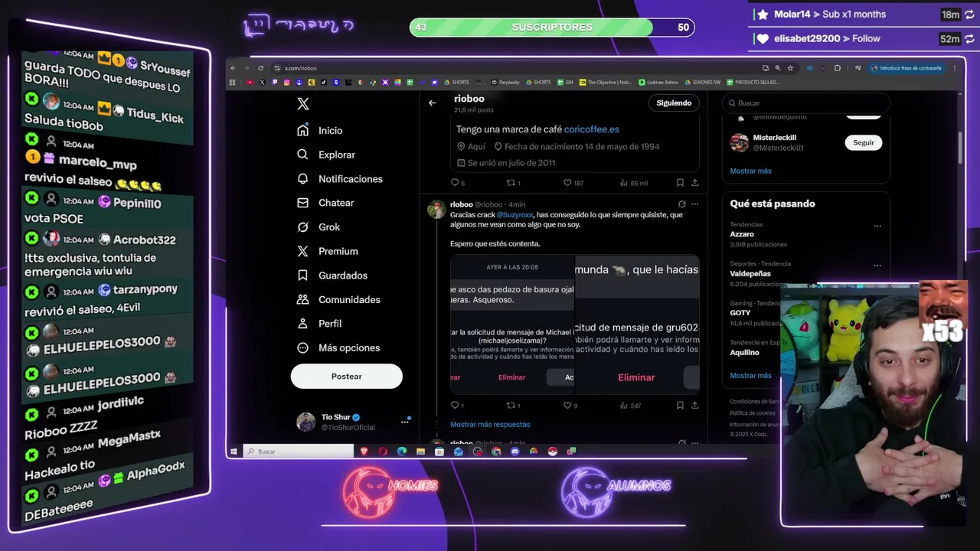This screenshot has width=980, height=551.
Task: Open Microsoft Edge from taskbar
Action: click(x=402, y=452)
